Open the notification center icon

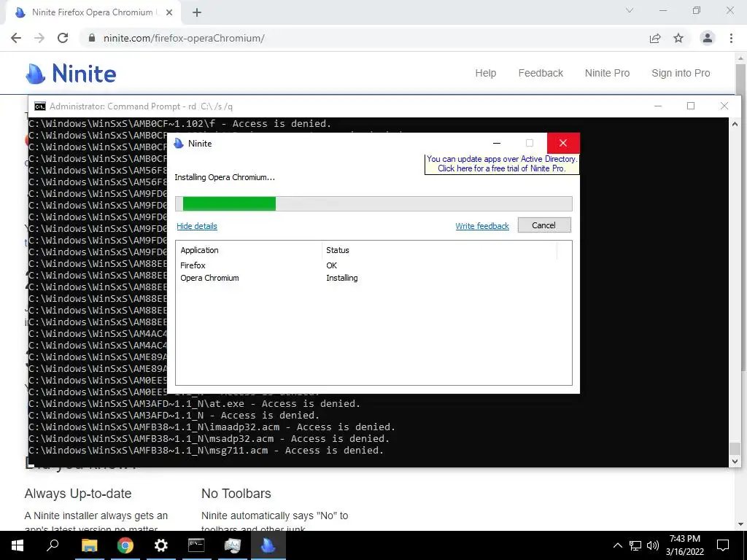click(723, 545)
